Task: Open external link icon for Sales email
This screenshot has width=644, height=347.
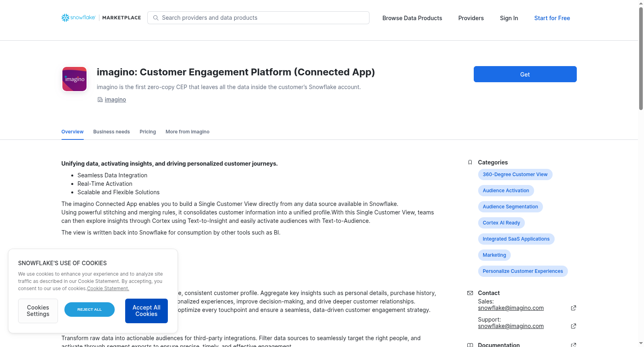Action: coord(574,308)
